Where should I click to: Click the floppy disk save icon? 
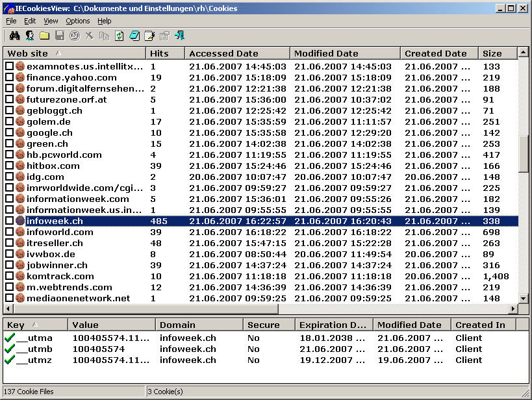click(60, 36)
